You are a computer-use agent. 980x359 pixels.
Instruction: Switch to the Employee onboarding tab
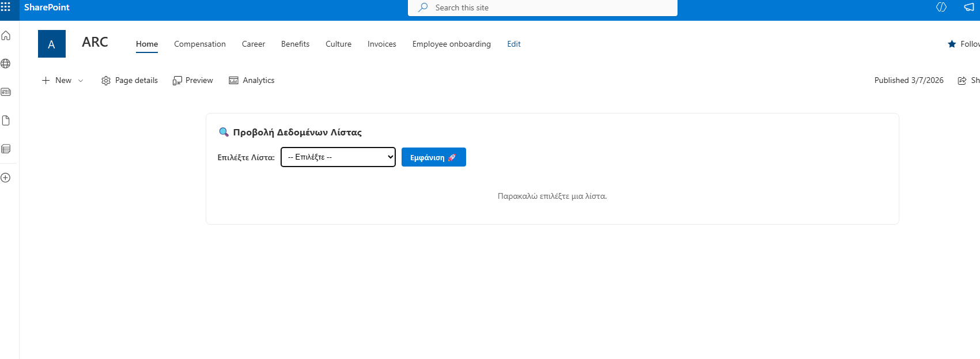tap(451, 44)
